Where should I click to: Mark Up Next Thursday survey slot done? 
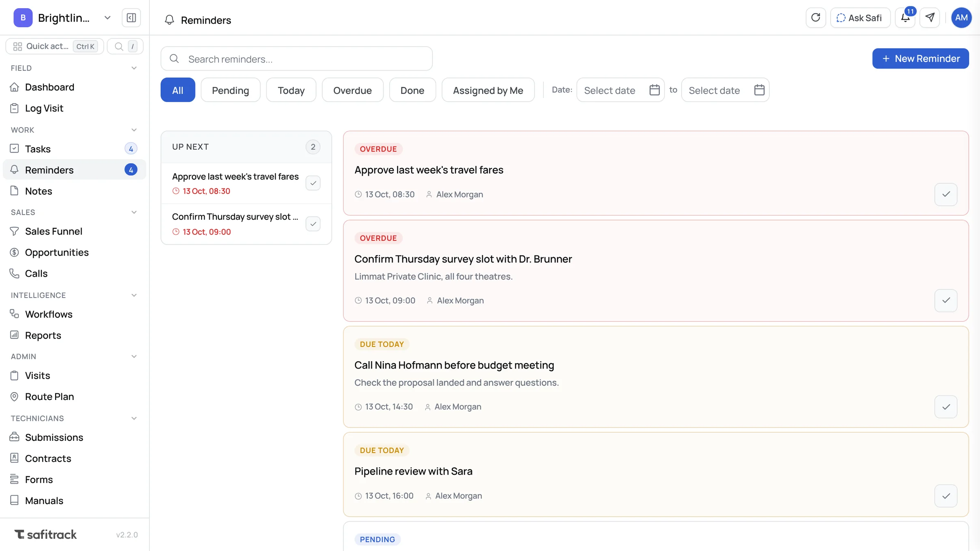[x=313, y=224]
